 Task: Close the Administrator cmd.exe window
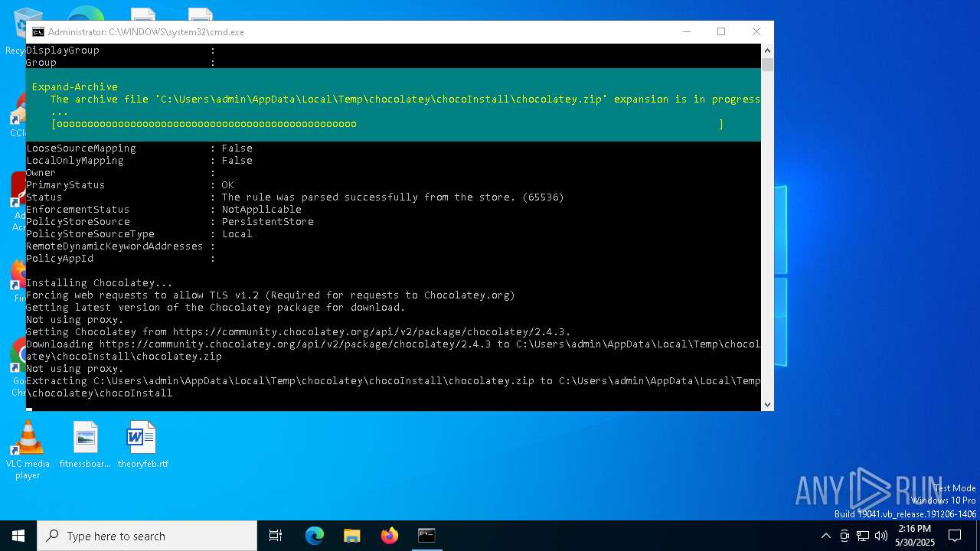756,31
